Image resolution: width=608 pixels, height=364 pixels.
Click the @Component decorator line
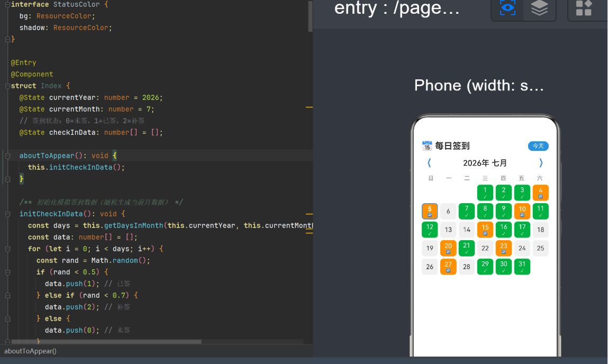click(32, 75)
